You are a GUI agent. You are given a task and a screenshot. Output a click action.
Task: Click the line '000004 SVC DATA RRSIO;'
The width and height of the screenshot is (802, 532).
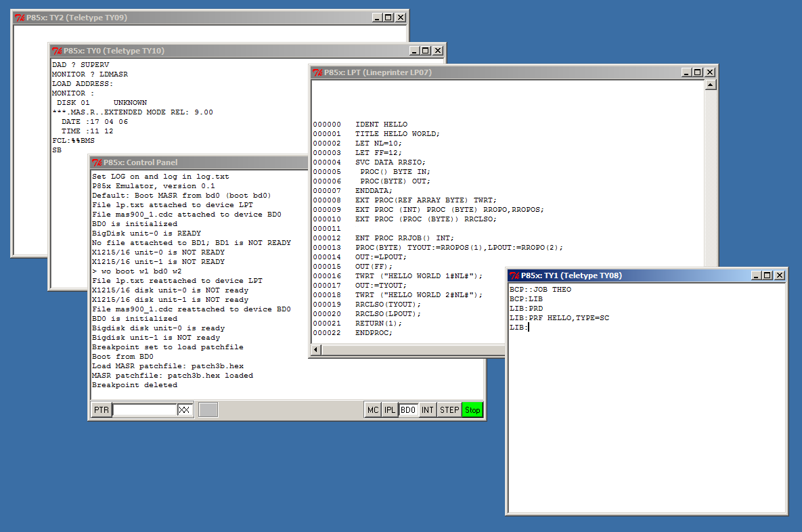pos(370,162)
